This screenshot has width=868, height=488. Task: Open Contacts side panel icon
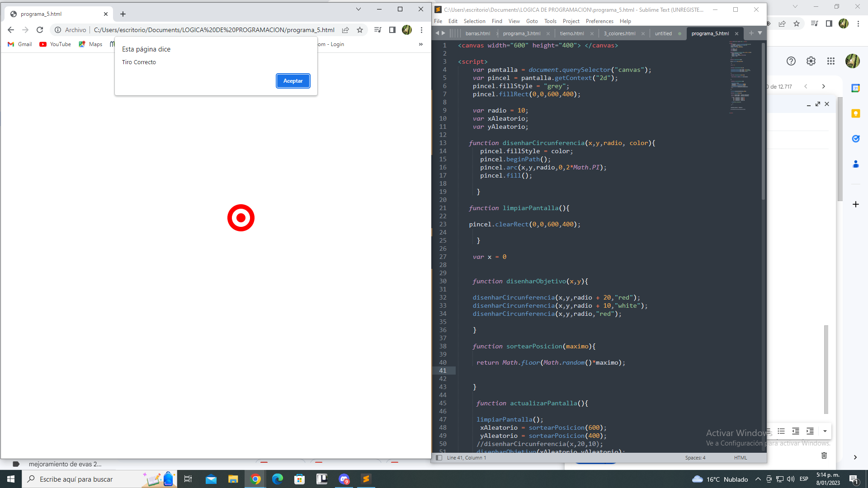point(855,164)
